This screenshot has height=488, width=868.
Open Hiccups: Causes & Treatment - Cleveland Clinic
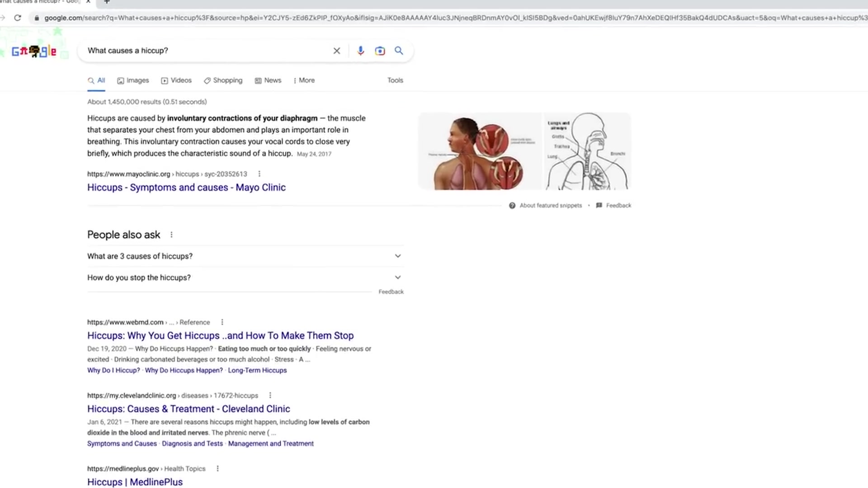[189, 409]
